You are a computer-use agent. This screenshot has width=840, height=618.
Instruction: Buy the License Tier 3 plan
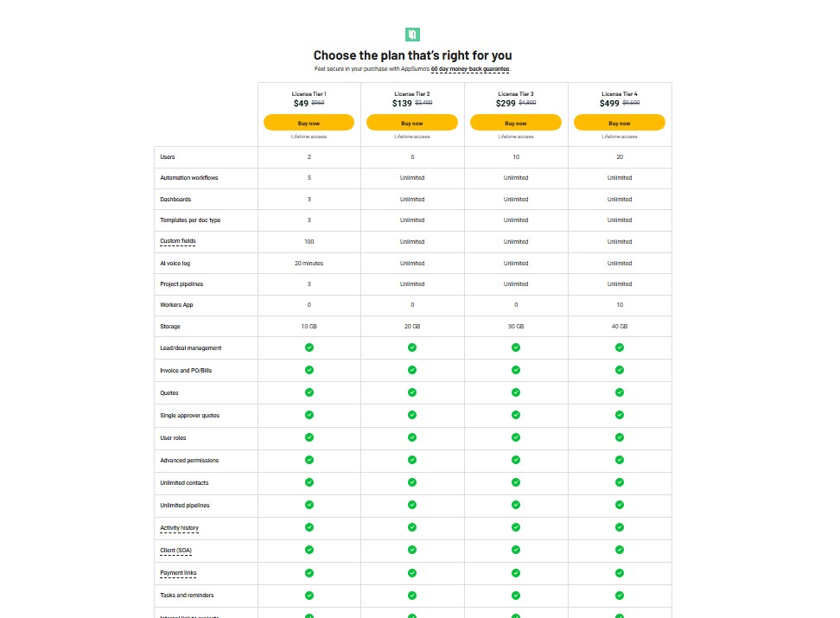point(516,122)
